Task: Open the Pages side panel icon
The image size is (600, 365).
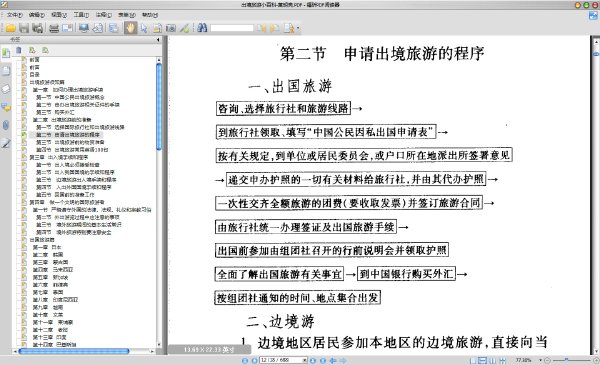Action: pyautogui.click(x=6, y=71)
